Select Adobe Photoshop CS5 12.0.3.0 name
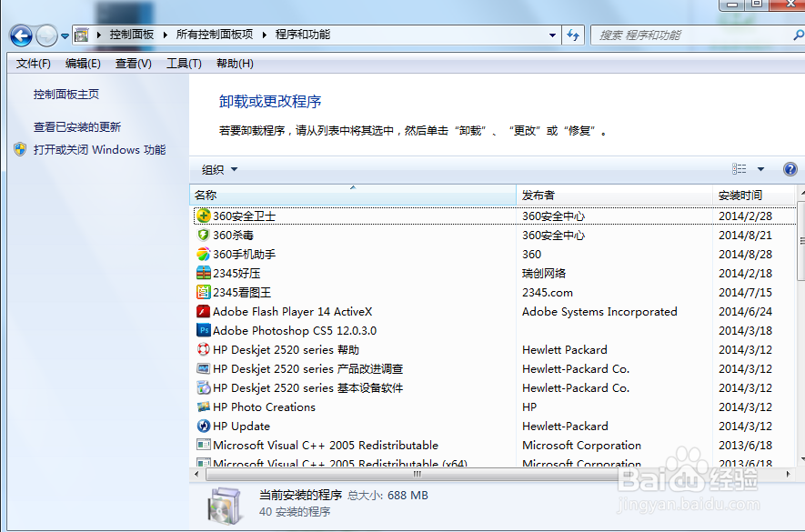Screen dimensions: 805x532 295,330
